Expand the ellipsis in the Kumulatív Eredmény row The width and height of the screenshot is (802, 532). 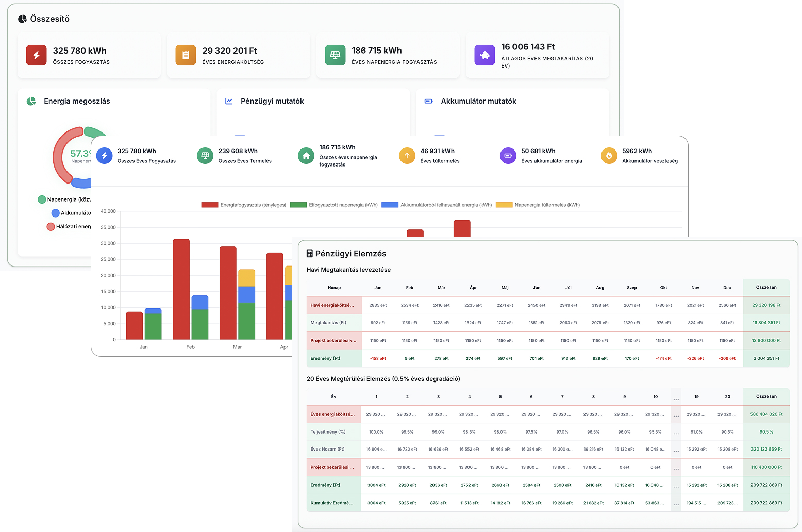click(x=676, y=503)
